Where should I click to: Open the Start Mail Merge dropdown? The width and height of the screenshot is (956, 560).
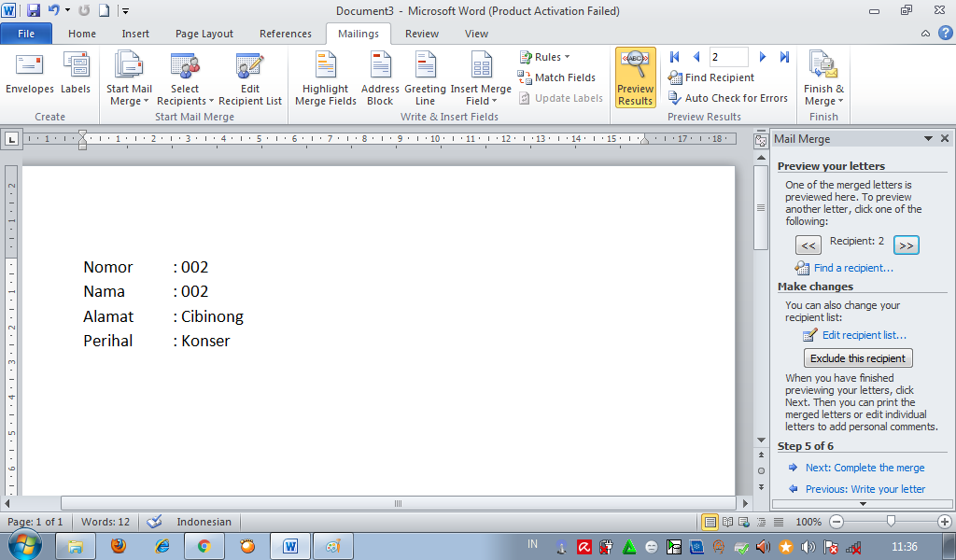[129, 77]
